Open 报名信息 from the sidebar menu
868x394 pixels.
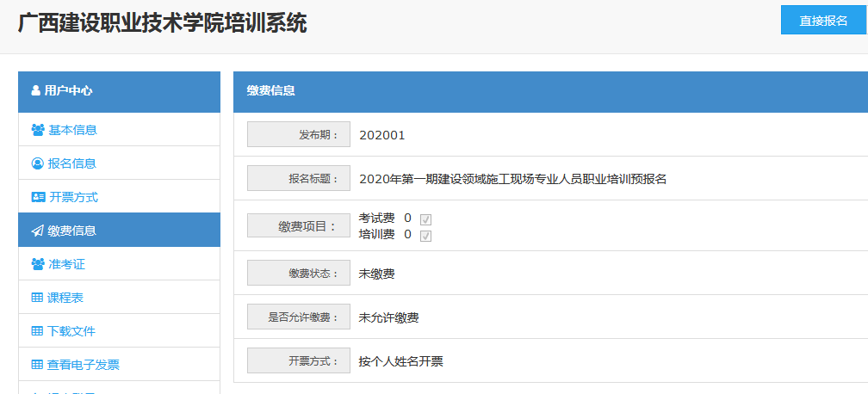[x=71, y=163]
